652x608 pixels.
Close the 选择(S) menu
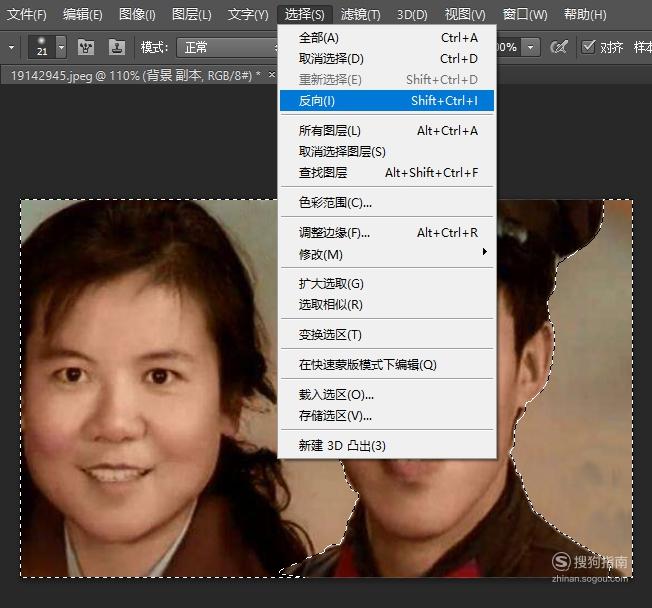coord(304,15)
